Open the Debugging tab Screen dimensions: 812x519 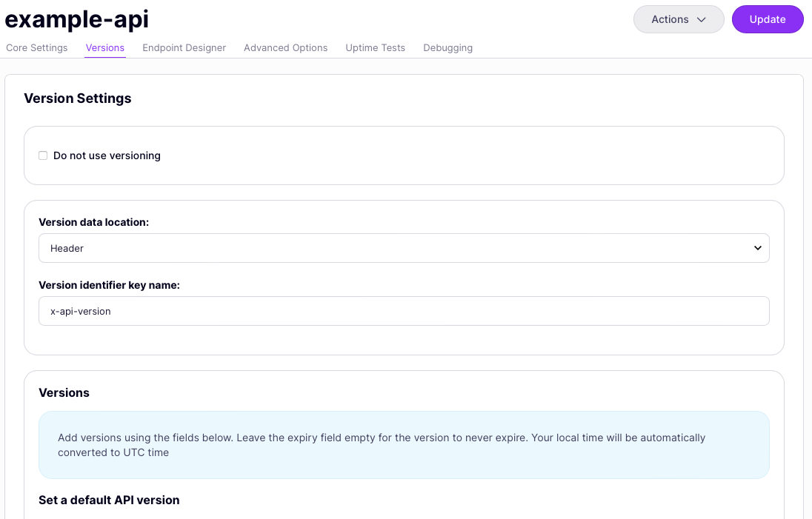[x=447, y=47]
